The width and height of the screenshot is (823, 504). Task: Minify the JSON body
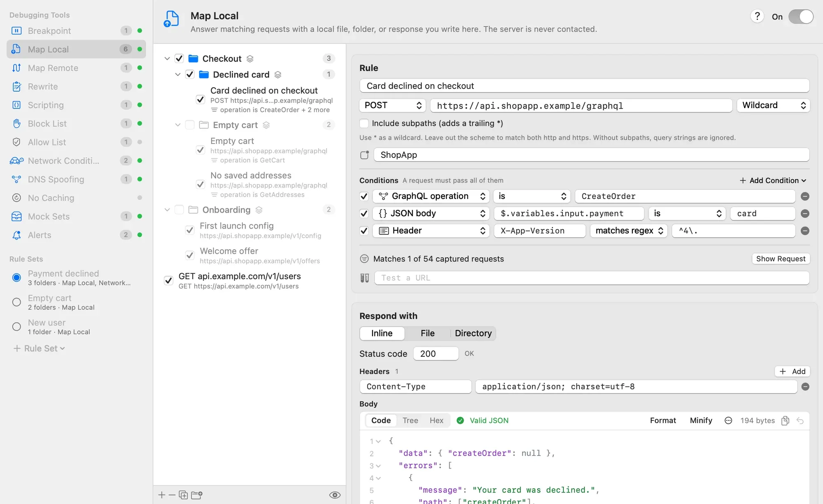pos(701,421)
